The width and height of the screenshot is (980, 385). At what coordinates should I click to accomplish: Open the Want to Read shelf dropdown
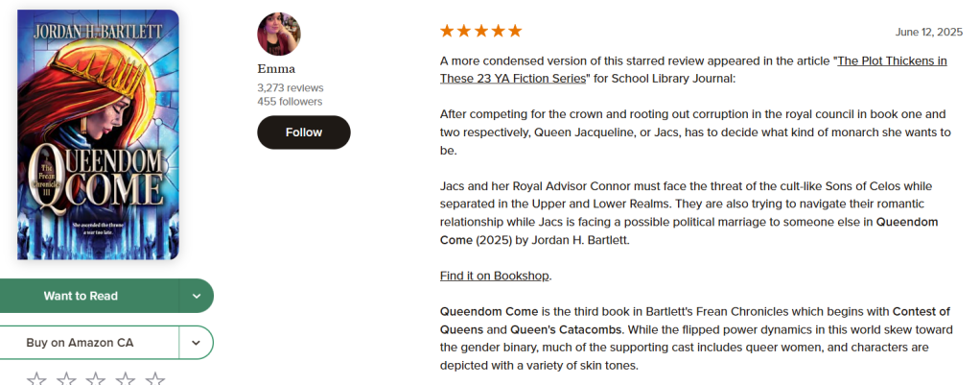[197, 296]
